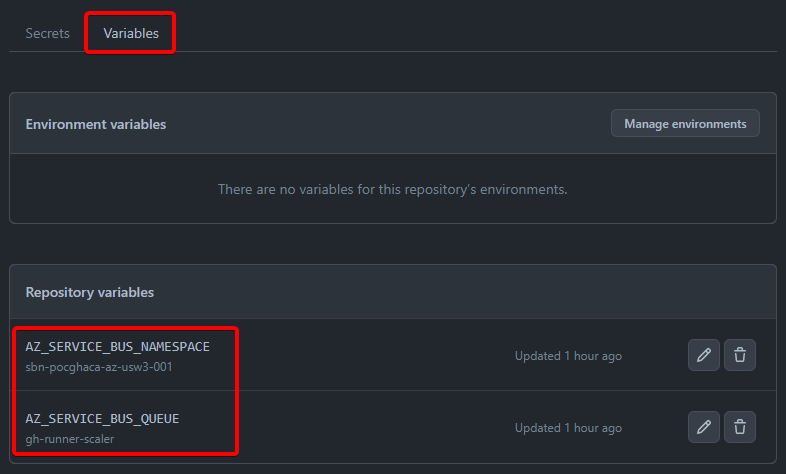Click the trash icon for AZ_SERVICE_BUS_QUEUE

(740, 427)
